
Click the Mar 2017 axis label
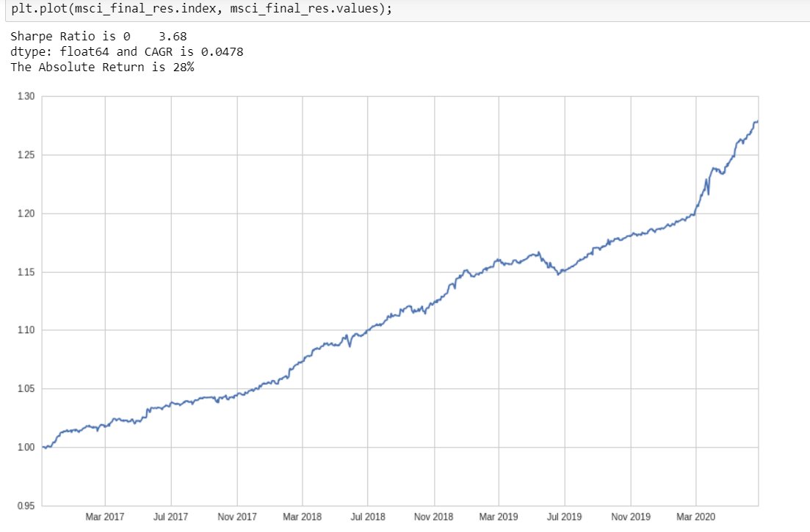105,517
